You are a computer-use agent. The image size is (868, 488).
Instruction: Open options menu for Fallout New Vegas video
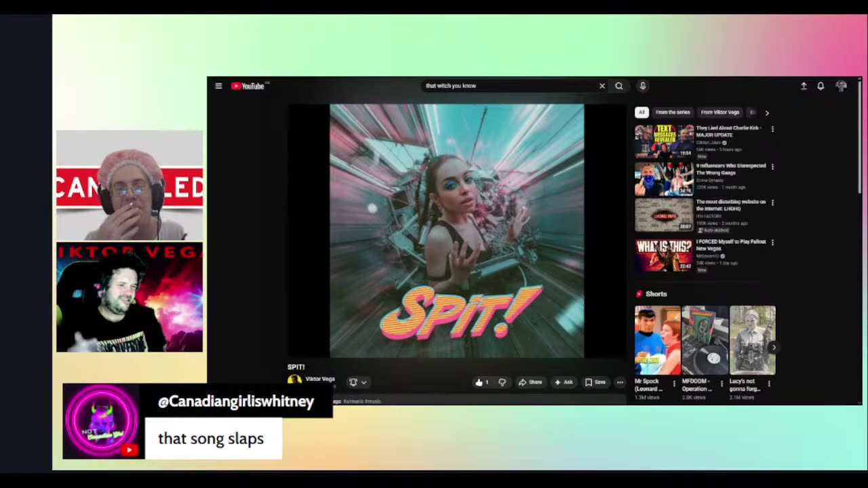click(x=772, y=242)
